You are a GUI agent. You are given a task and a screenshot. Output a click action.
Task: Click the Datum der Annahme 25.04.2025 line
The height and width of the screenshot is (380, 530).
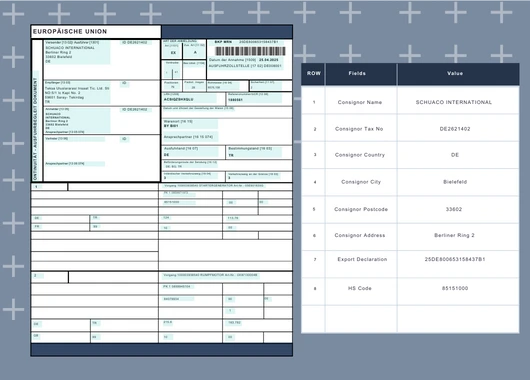[244, 60]
